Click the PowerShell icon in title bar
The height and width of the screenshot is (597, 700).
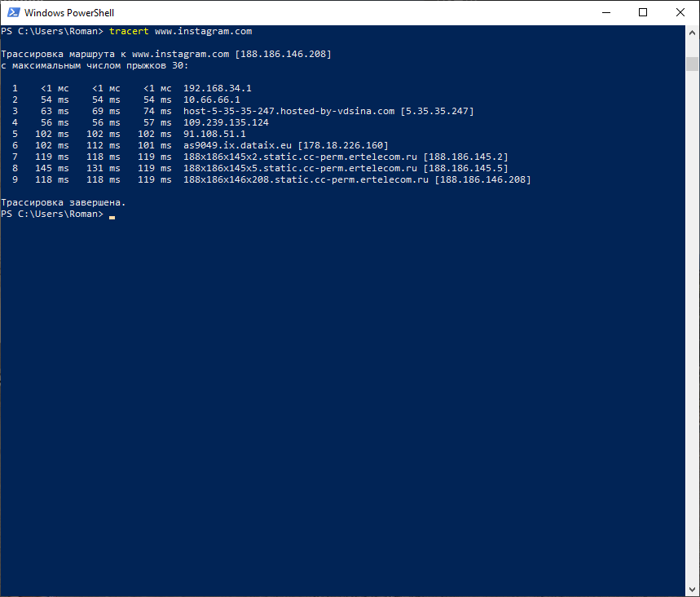point(13,12)
